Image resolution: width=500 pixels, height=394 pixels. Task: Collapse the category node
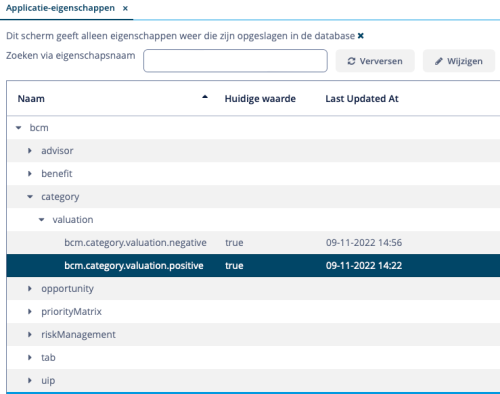30,197
